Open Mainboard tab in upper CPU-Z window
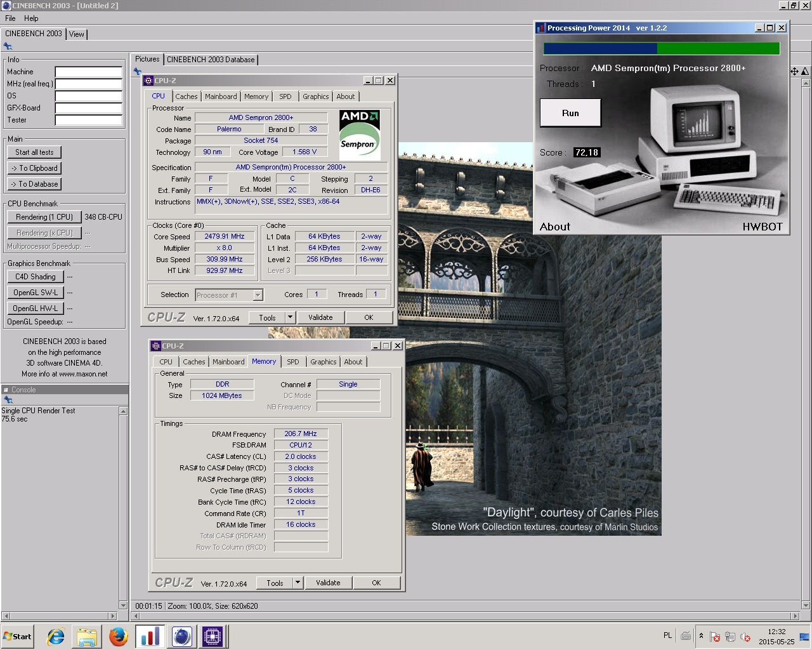The image size is (812, 650). (x=221, y=96)
